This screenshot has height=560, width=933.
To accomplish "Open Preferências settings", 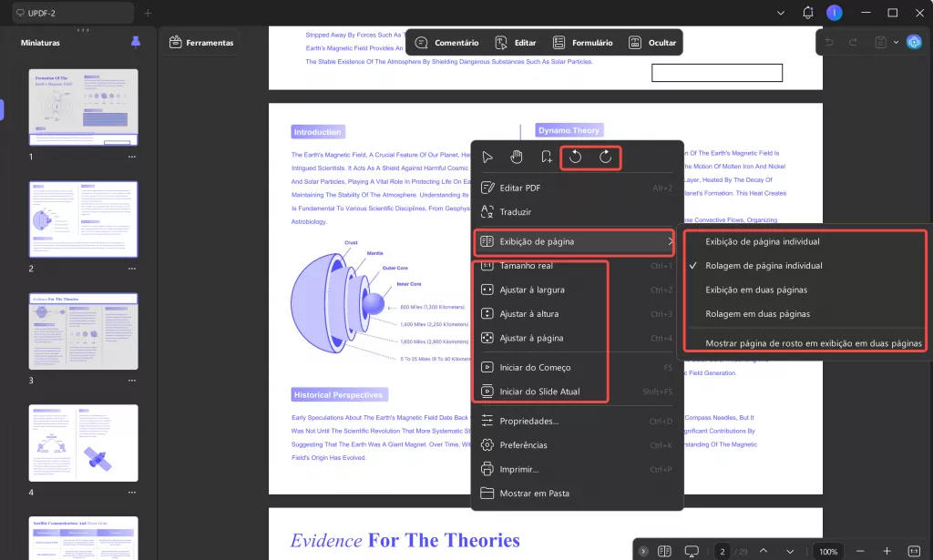I will (x=577, y=445).
